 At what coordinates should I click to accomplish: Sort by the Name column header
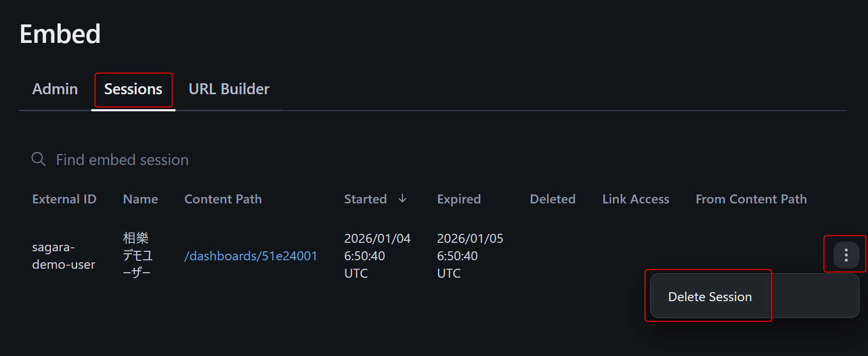point(140,199)
